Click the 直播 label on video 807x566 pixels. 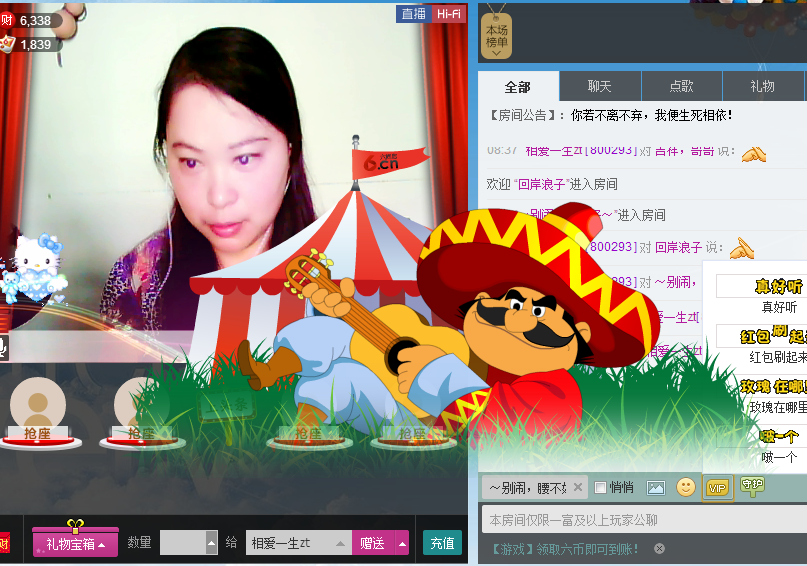click(x=413, y=14)
